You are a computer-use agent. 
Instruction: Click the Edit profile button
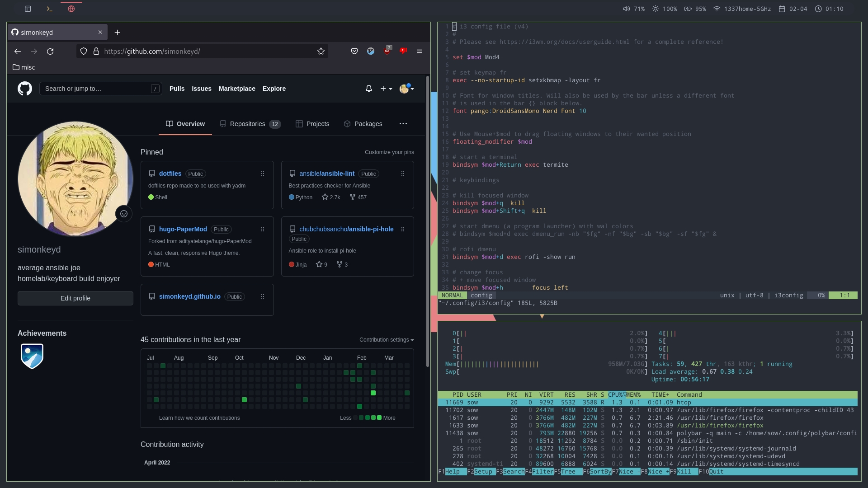point(75,298)
